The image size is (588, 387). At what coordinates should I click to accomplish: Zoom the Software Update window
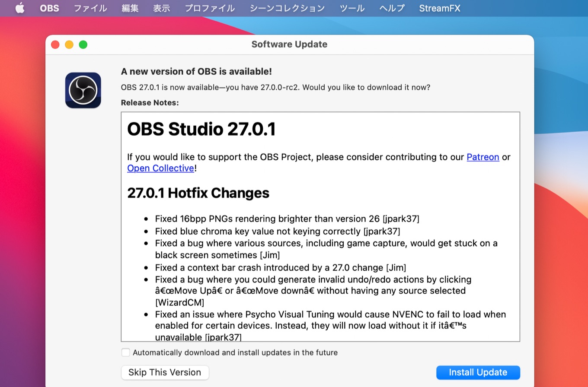point(83,44)
